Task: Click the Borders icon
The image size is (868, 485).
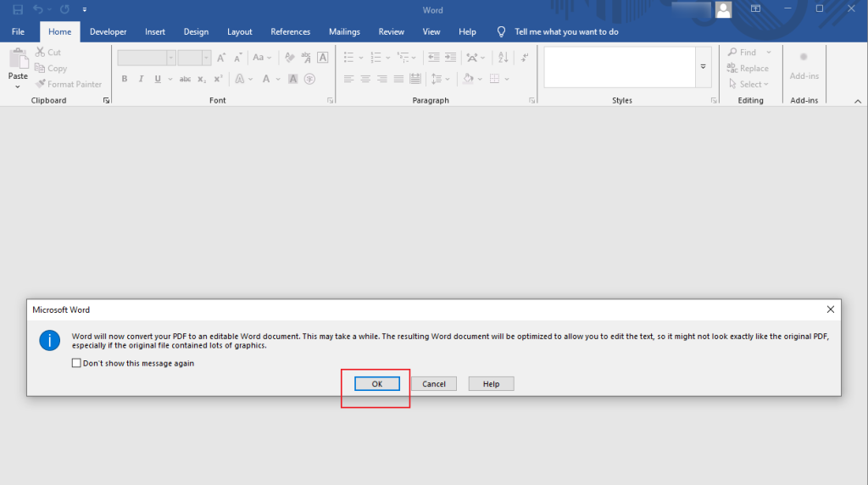Action: tap(495, 79)
